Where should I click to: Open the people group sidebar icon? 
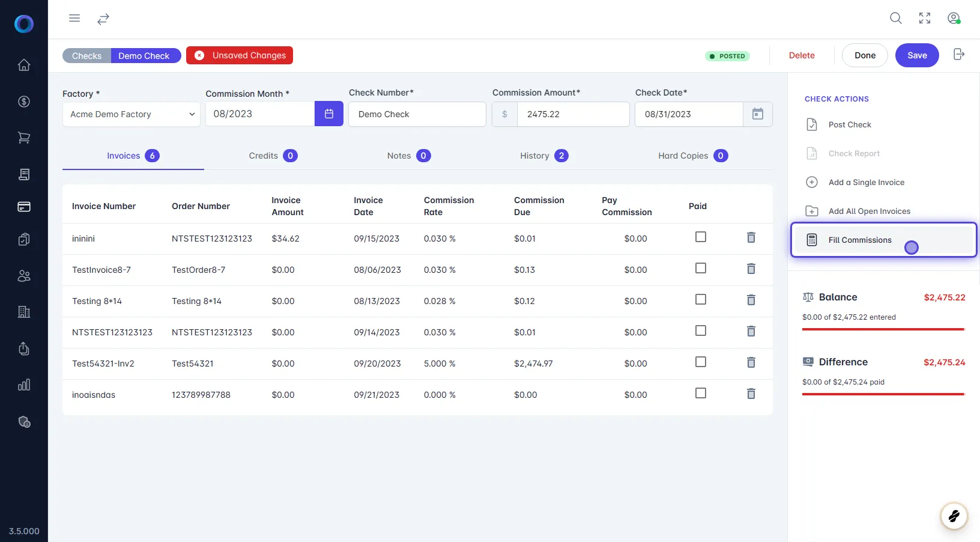point(24,276)
